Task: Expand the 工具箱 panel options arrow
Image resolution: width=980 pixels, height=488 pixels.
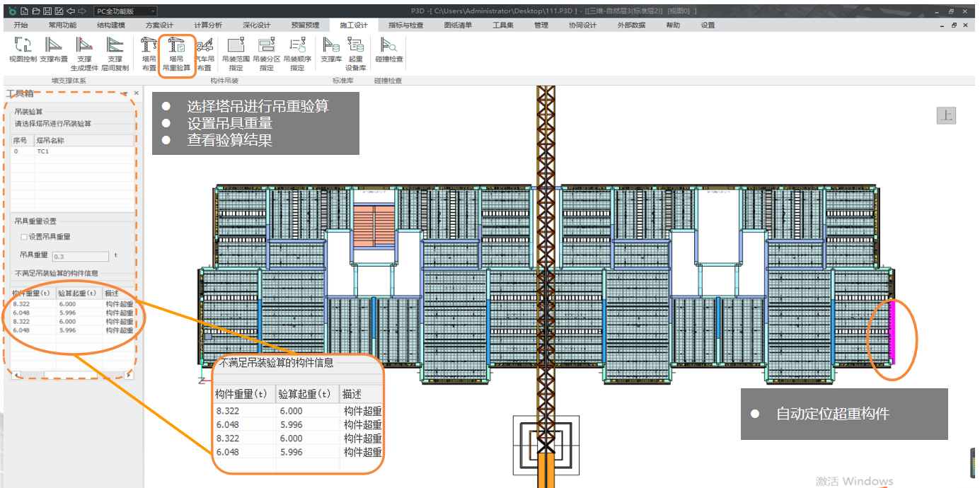Action: point(125,93)
